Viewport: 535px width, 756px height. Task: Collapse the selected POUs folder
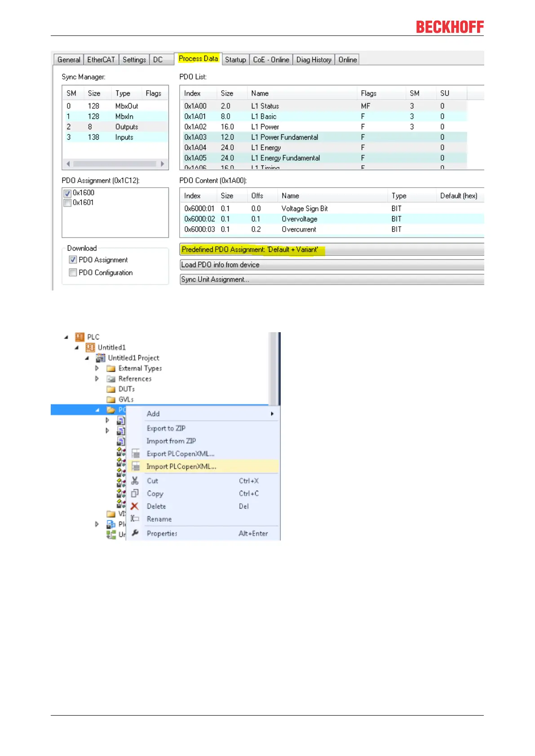[97, 410]
